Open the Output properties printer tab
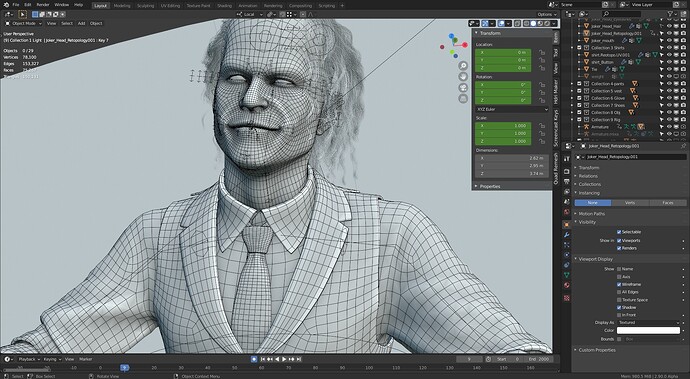This screenshot has width=690, height=379. click(567, 181)
